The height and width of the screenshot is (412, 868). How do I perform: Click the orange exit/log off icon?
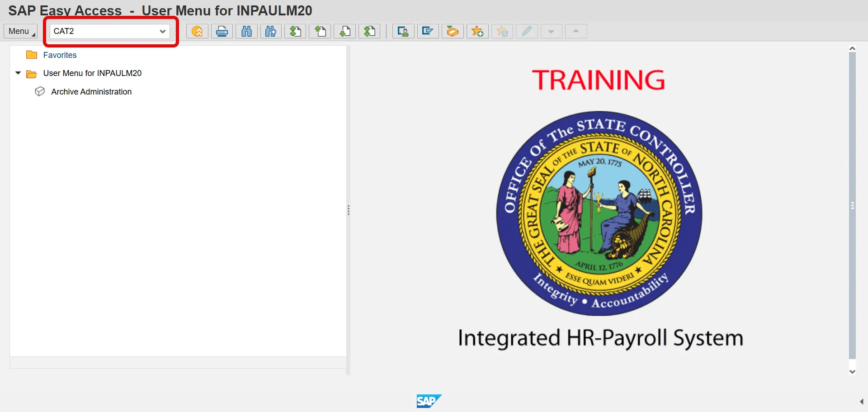[x=197, y=31]
